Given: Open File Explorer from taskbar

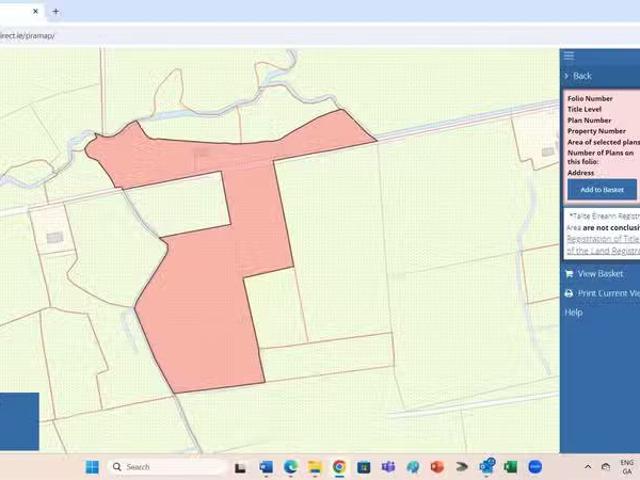Looking at the screenshot, I should coord(314,467).
